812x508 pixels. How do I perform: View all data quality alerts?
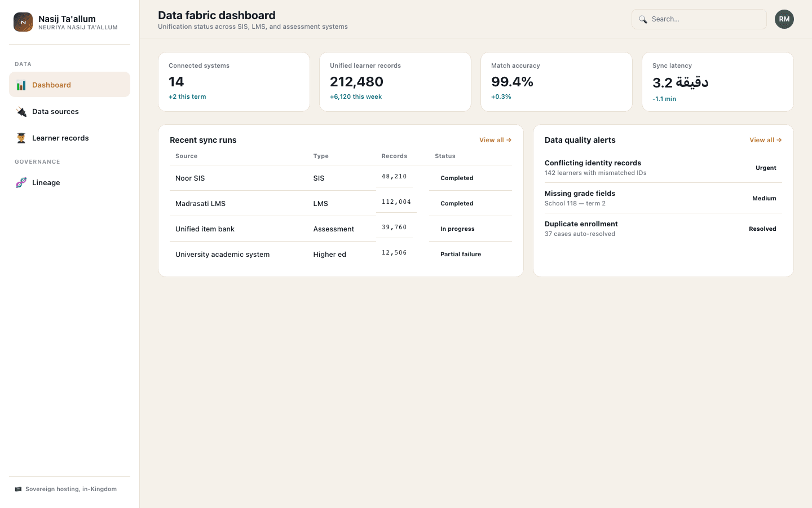(765, 140)
